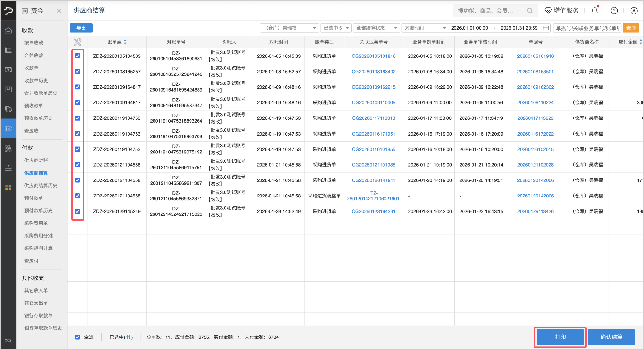
Task: Click the user account profile icon
Action: coord(634,11)
